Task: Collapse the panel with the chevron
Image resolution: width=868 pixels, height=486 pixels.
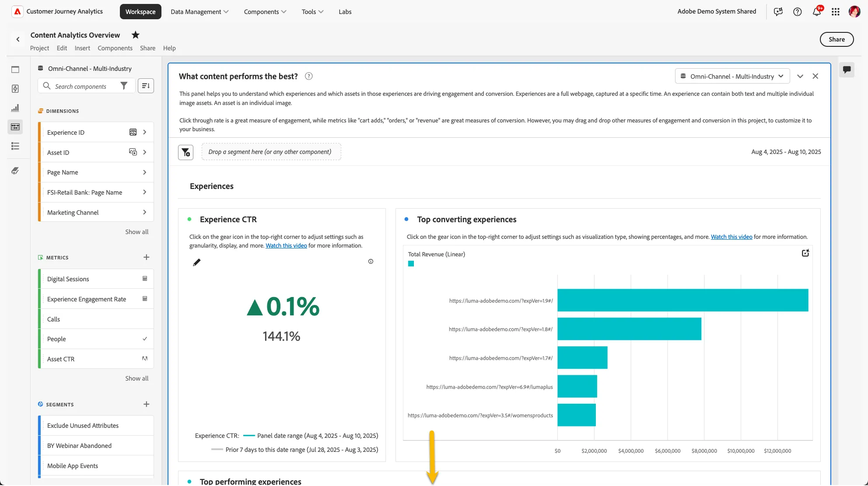Action: tap(800, 76)
